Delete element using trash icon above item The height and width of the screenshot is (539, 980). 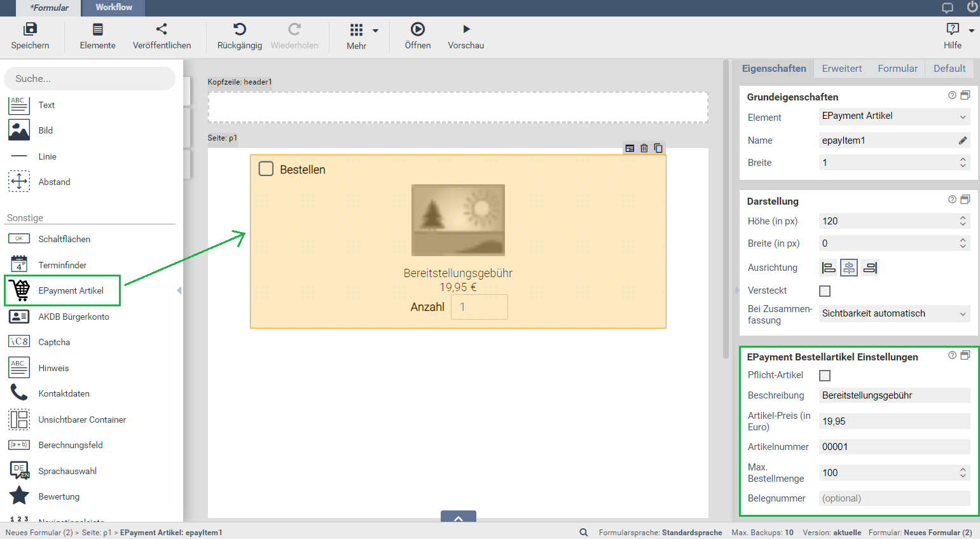pos(644,148)
